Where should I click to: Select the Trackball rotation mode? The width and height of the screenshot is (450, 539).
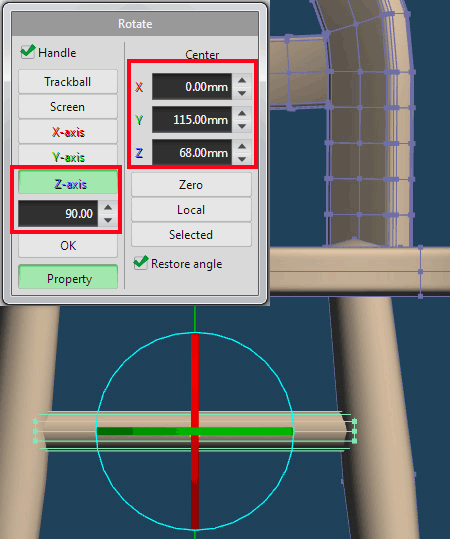click(x=68, y=82)
